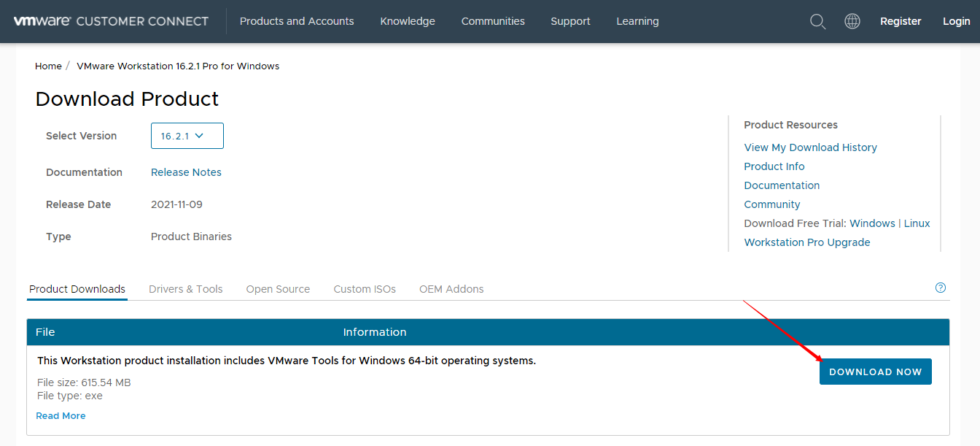Open the Product Info link
980x446 pixels.
pos(774,166)
